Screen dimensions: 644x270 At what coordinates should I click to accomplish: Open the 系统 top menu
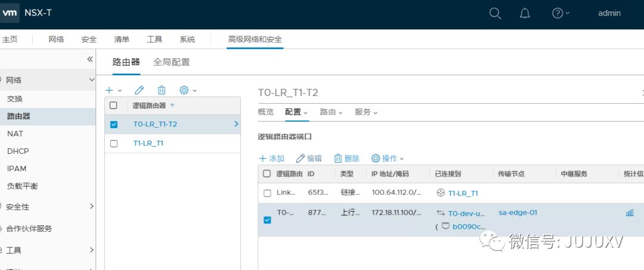click(x=188, y=39)
